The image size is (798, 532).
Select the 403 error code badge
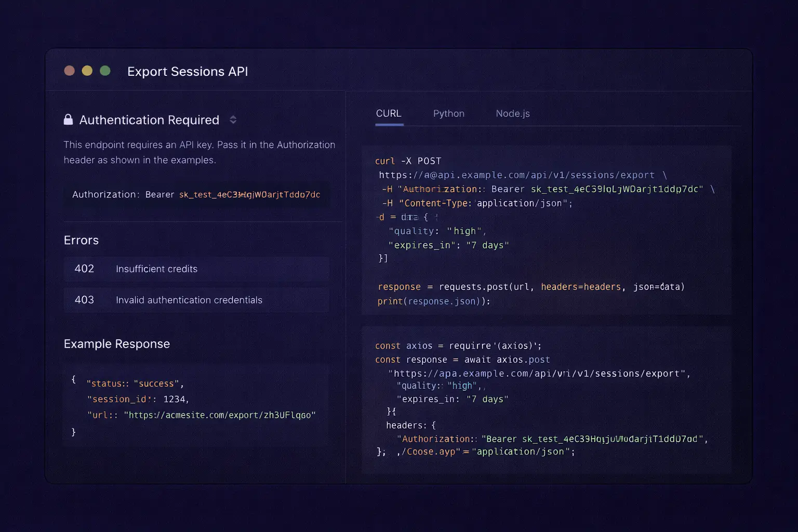(x=84, y=300)
